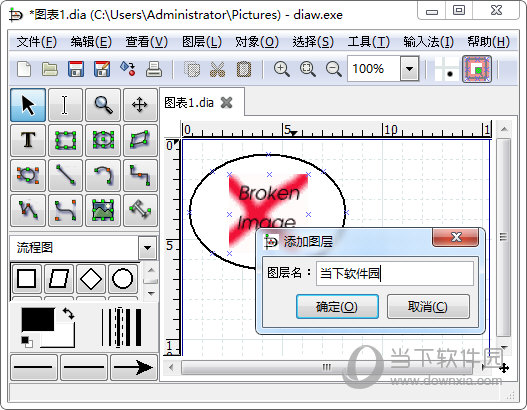Open the 对象(O) menu
The width and height of the screenshot is (527, 410).
[257, 42]
